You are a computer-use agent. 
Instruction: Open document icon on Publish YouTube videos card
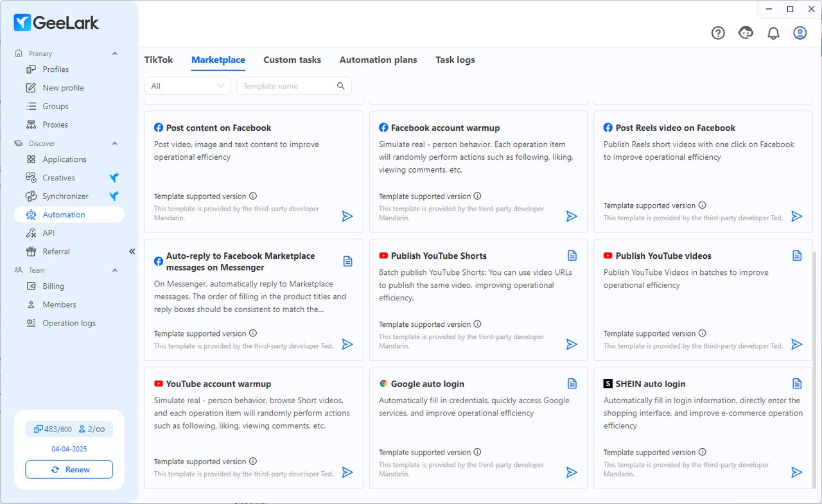797,256
